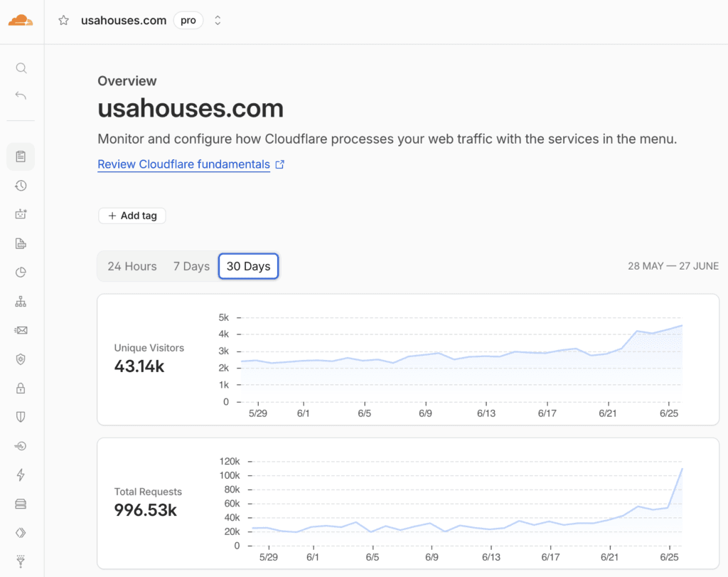Open the sidebar search icon
The width and height of the screenshot is (728, 577).
click(21, 68)
